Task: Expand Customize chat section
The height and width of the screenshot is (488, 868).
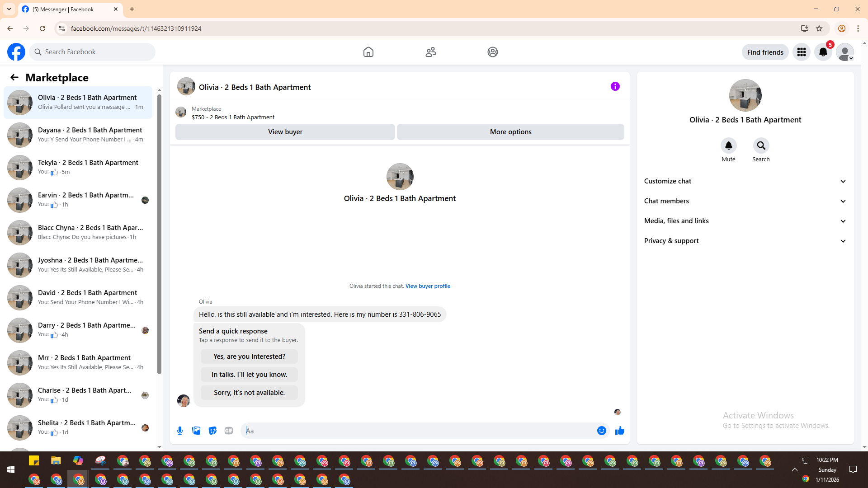Action: pos(745,181)
